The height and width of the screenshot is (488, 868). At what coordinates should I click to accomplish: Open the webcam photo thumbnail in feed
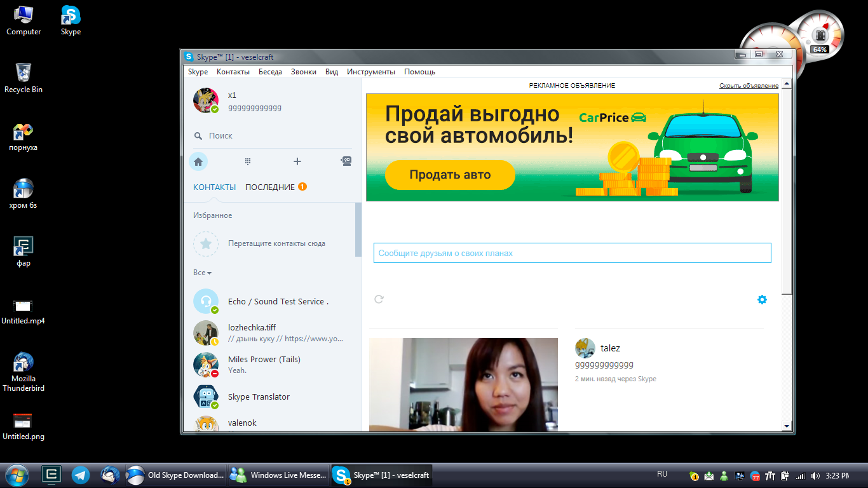click(x=463, y=384)
